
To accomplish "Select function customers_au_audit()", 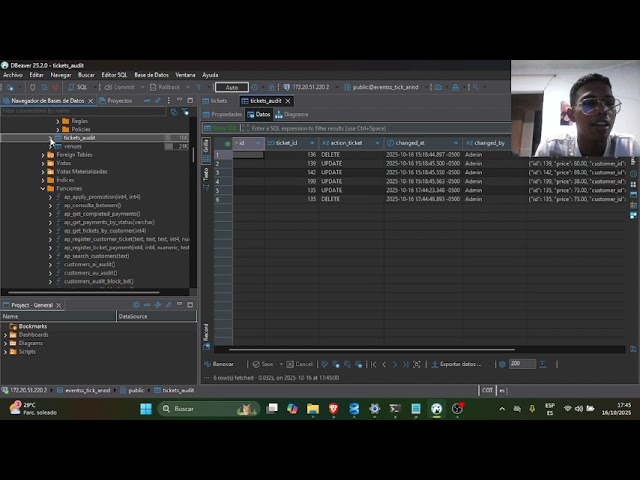I will [x=90, y=273].
